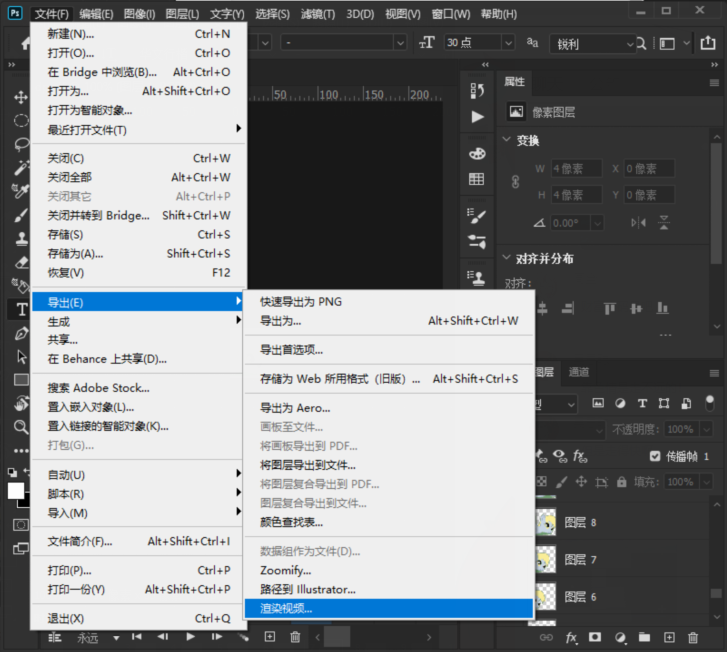Choose 渲染视频... from export submenu

tap(389, 608)
